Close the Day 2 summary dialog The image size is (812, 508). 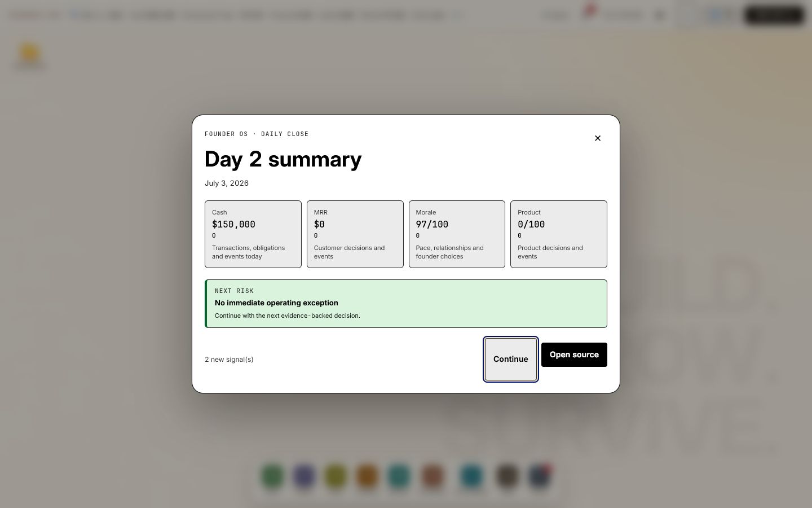pos(598,138)
